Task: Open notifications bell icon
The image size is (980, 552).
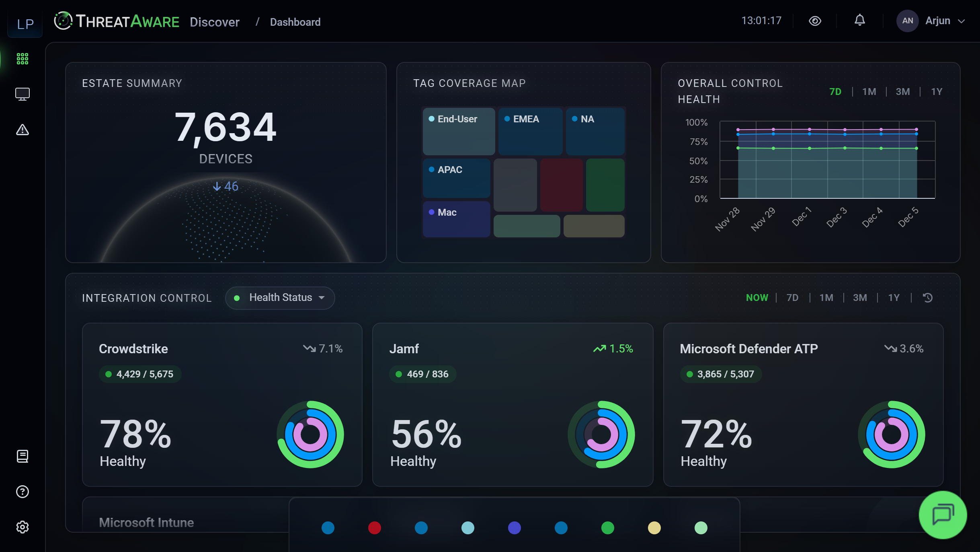Action: 859,21
